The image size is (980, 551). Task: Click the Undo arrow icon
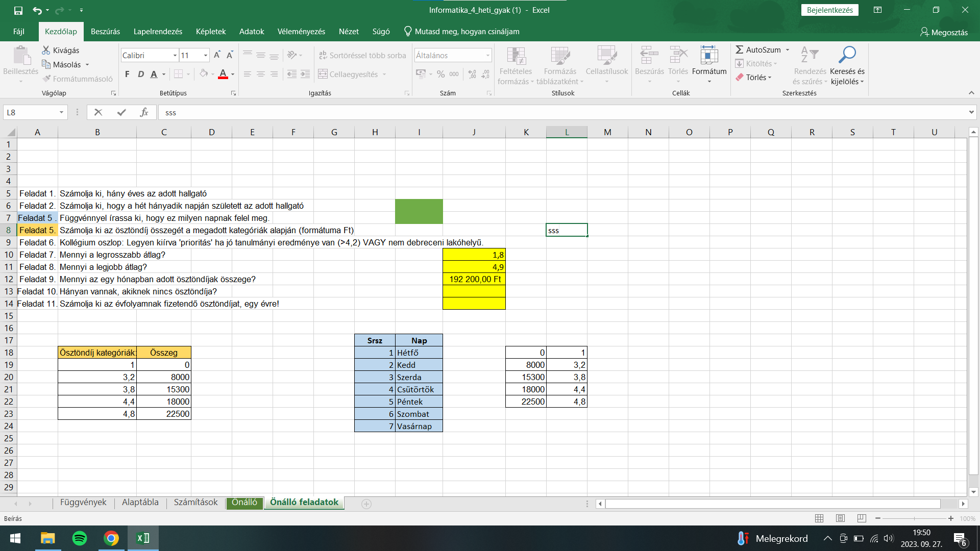[37, 10]
